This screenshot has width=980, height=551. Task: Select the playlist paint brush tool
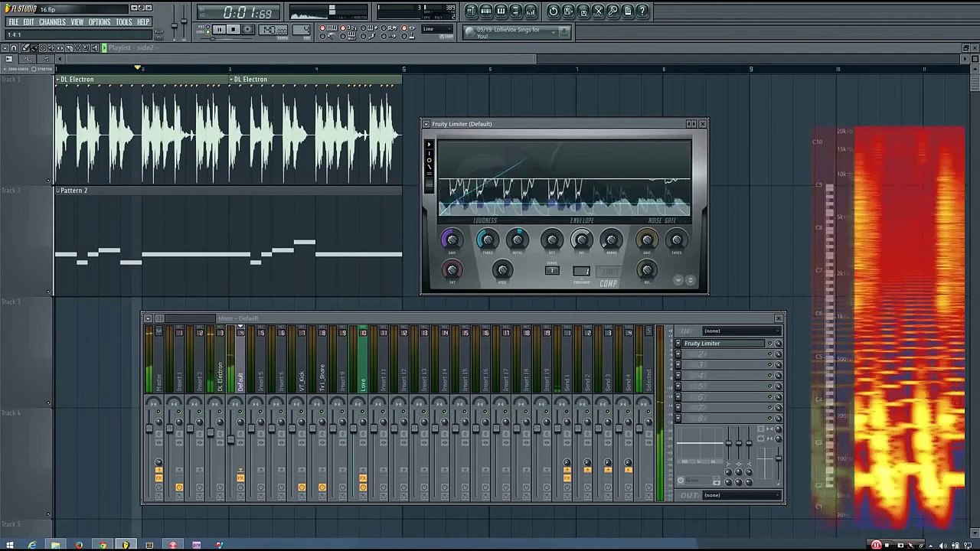click(34, 47)
